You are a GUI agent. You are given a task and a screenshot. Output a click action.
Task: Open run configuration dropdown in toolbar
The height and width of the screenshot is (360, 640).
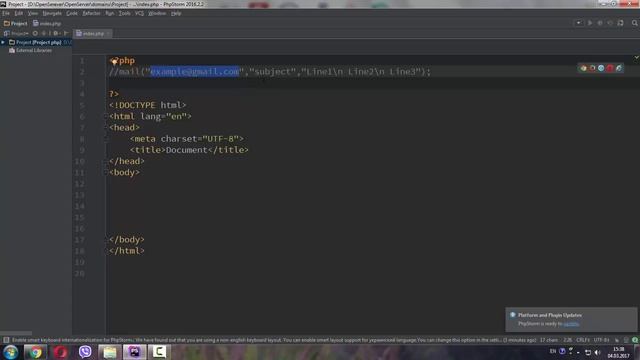coord(578,23)
